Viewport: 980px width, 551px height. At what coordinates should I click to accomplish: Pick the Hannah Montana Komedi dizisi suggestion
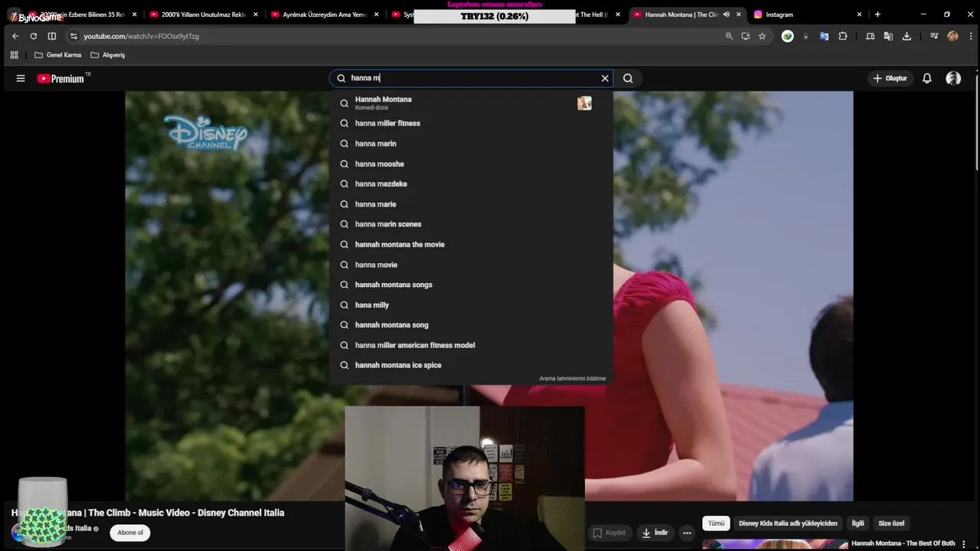pos(471,103)
